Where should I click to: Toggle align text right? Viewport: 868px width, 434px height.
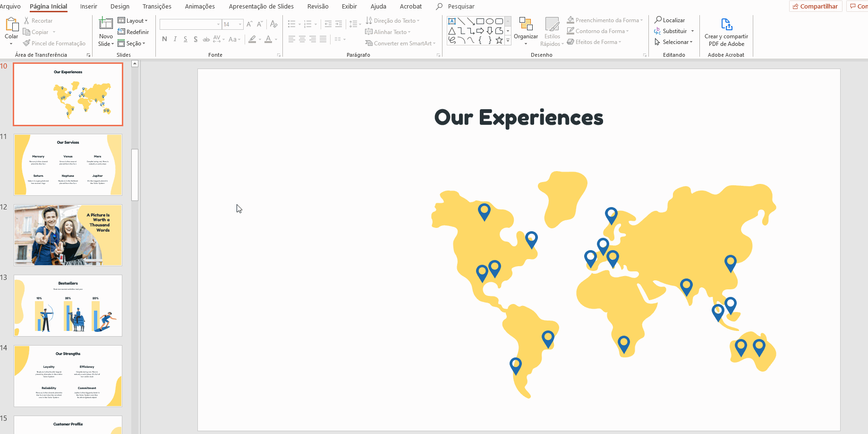tap(313, 39)
